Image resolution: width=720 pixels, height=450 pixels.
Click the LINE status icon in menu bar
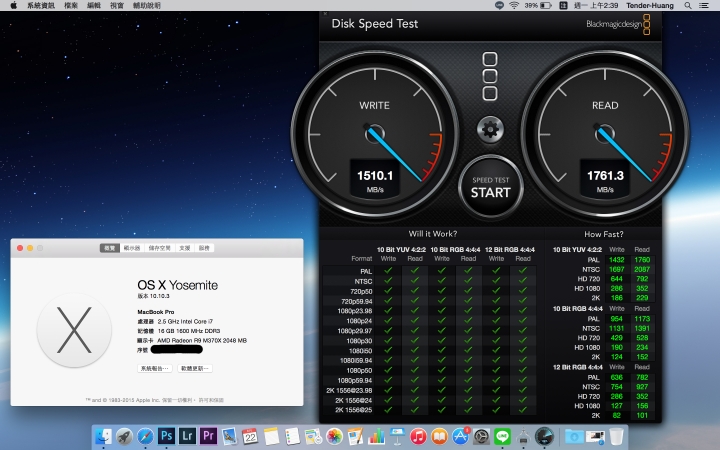499,6
